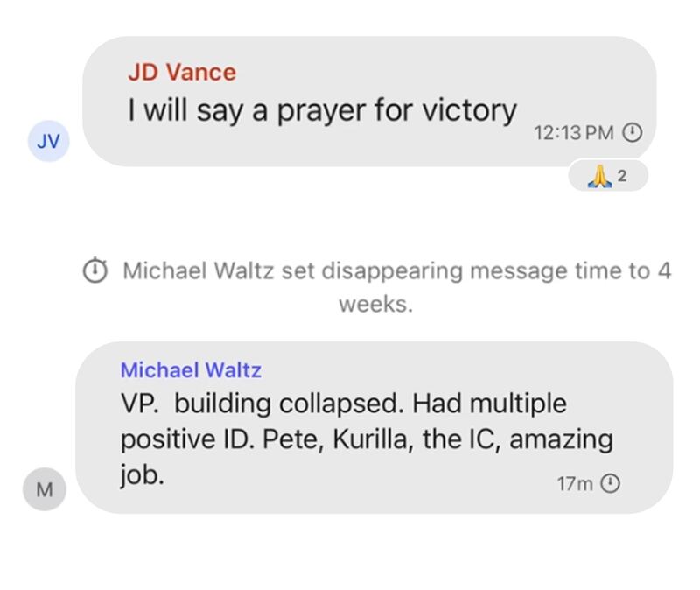Screen dimensions: 700x590
Task: Click the M avatar circle
Action: point(44,489)
